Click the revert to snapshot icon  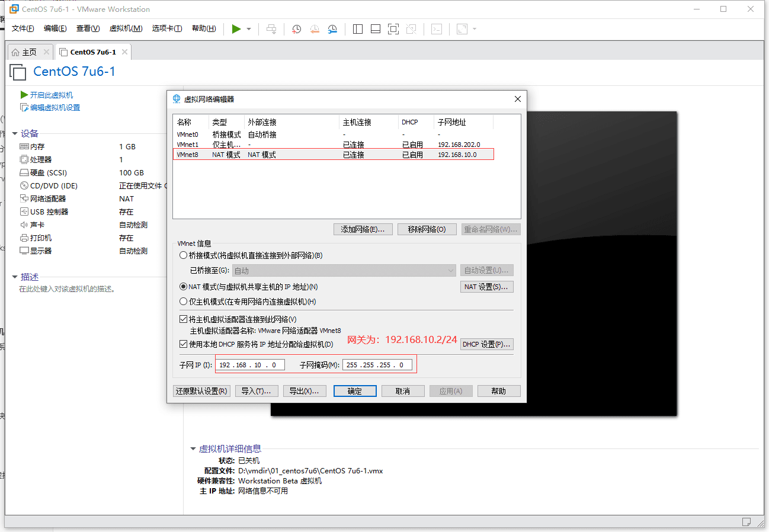pos(315,29)
